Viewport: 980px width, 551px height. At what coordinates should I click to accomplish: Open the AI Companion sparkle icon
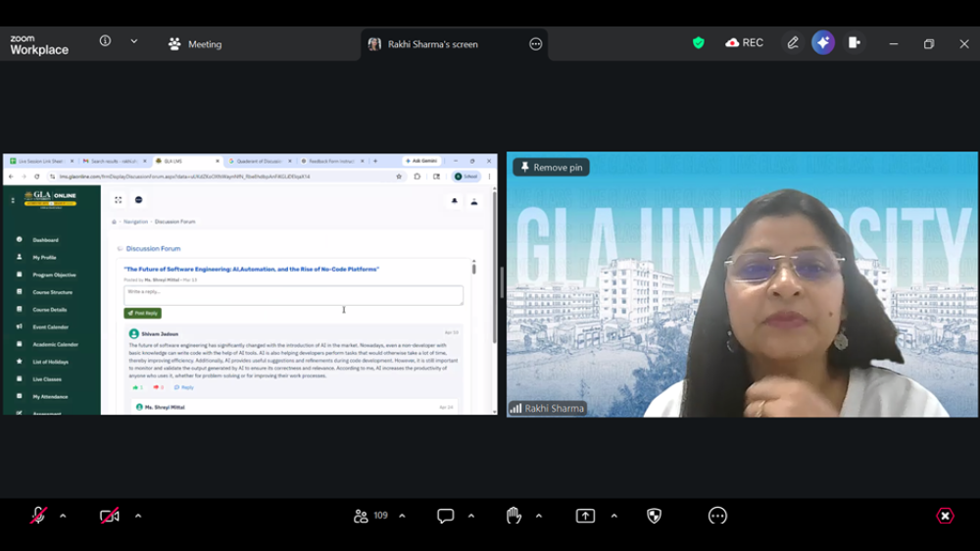pyautogui.click(x=823, y=42)
